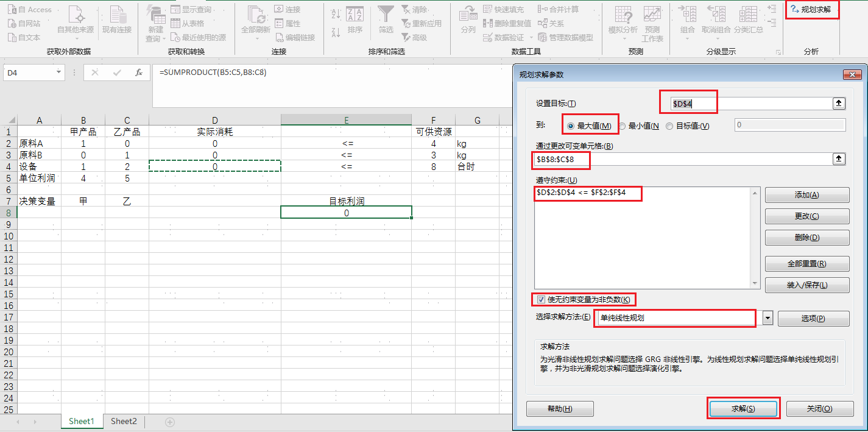Add a new sheet with plus button
The width and height of the screenshot is (868, 432).
pos(170,422)
